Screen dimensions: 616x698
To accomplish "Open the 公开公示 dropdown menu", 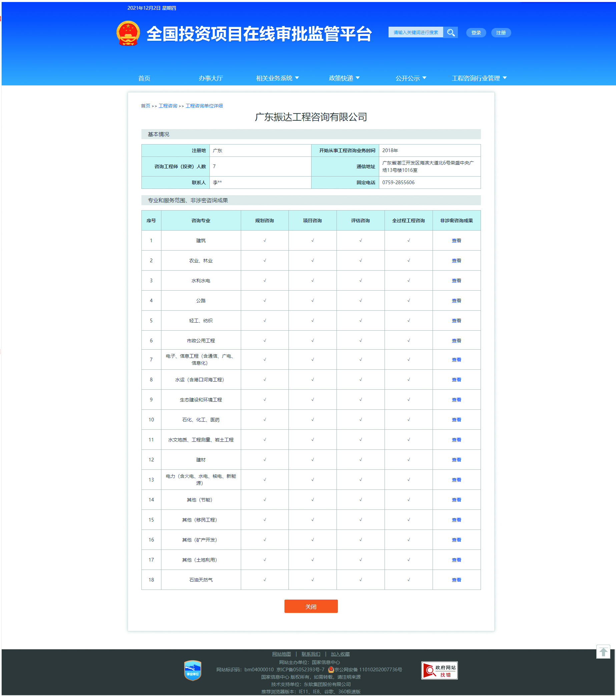I will [411, 78].
